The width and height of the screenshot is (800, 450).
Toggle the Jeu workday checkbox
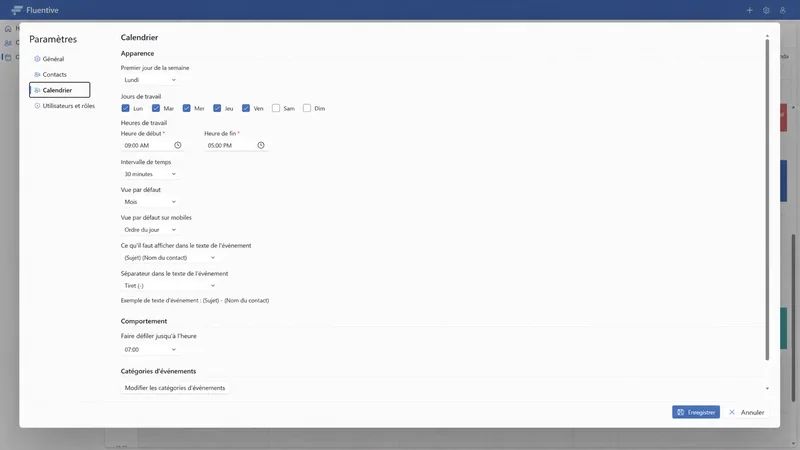[x=217, y=108]
